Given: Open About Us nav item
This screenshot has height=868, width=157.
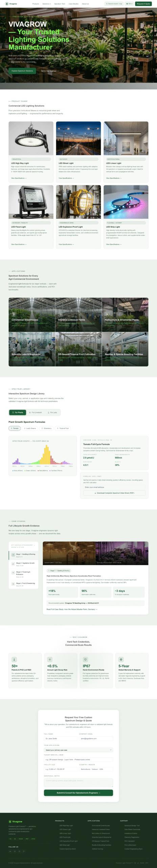Looking at the screenshot, I should tap(85, 4).
